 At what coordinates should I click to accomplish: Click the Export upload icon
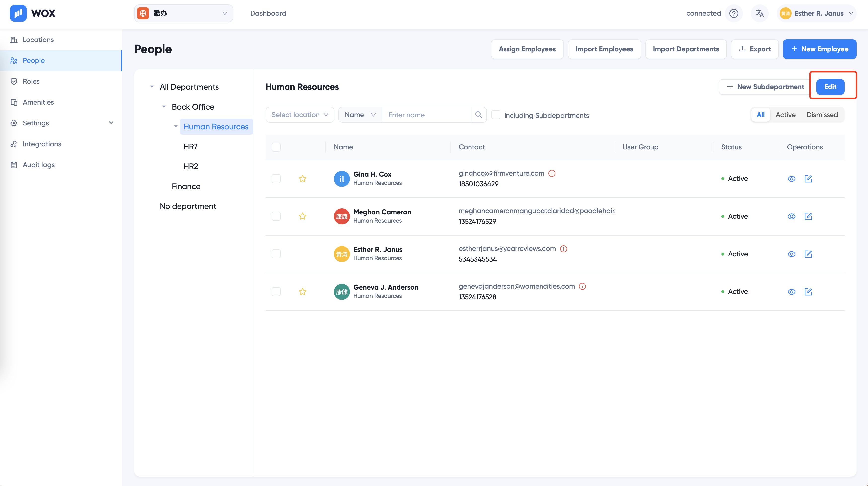tap(742, 49)
